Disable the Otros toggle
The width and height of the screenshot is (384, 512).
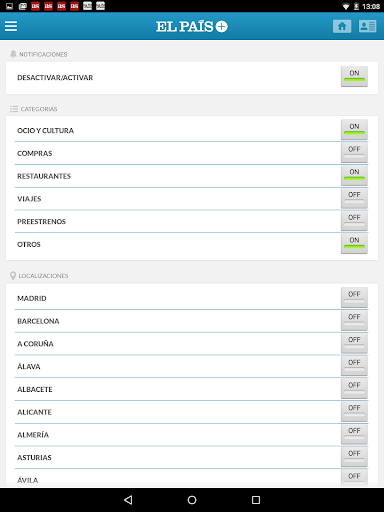coord(354,244)
